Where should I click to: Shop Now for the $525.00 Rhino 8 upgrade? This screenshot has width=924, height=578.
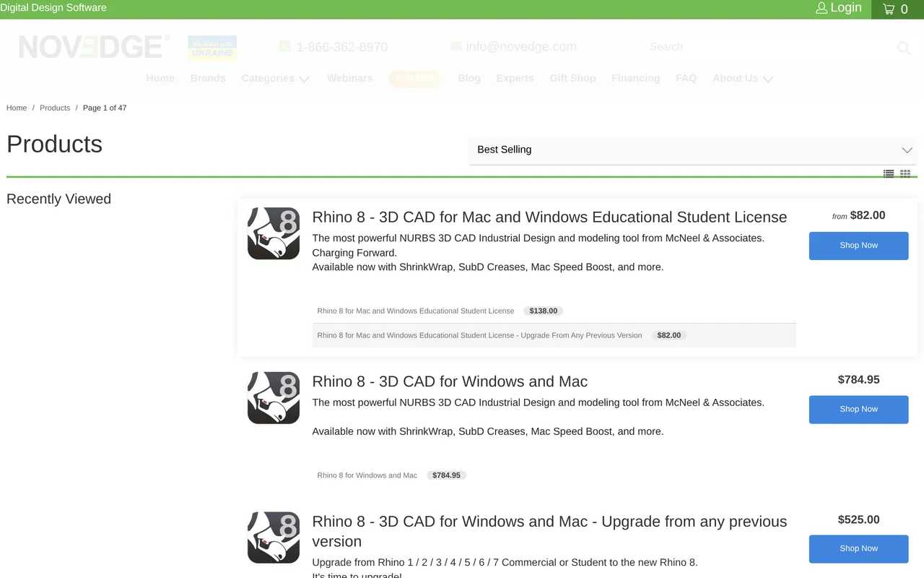point(859,549)
